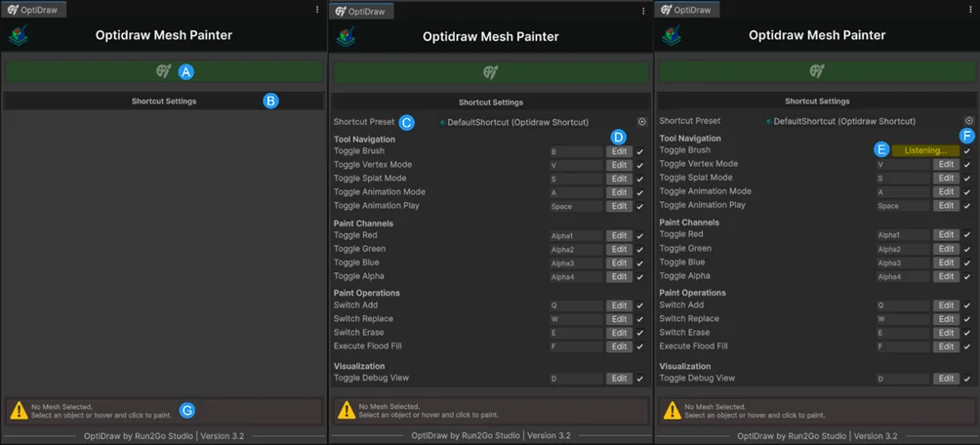The height and width of the screenshot is (445, 980).
Task: Uncheck the Switch Erase checkbox in right panel
Action: (x=967, y=333)
